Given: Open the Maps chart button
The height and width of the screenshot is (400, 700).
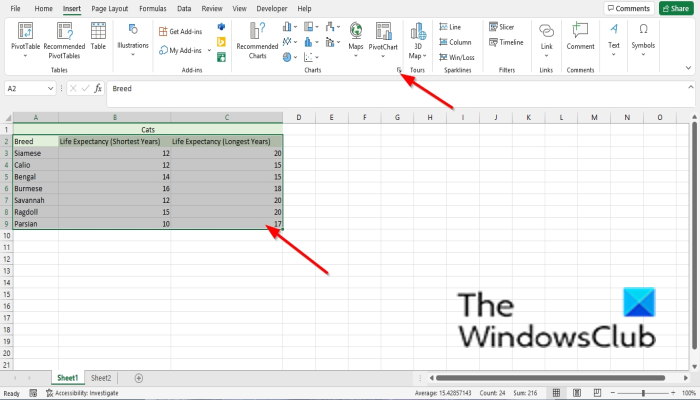Looking at the screenshot, I should [x=355, y=40].
